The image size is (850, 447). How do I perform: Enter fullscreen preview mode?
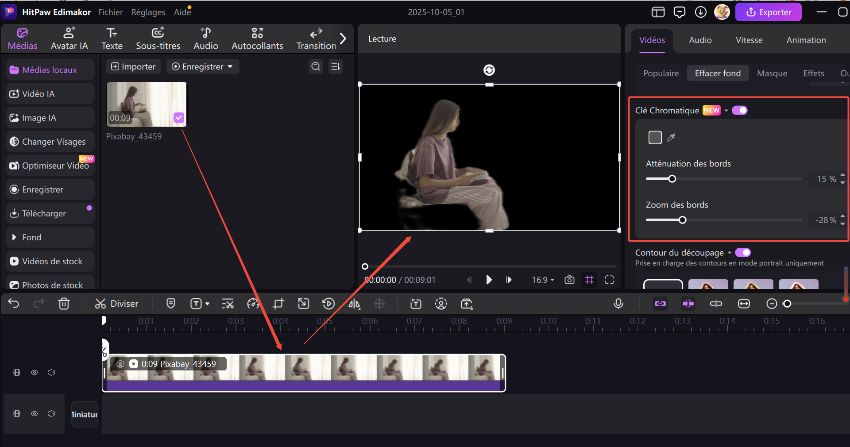609,280
